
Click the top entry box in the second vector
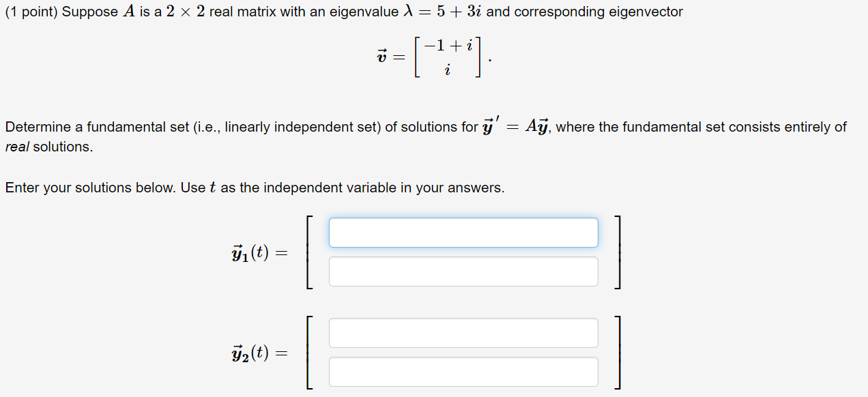463,332
